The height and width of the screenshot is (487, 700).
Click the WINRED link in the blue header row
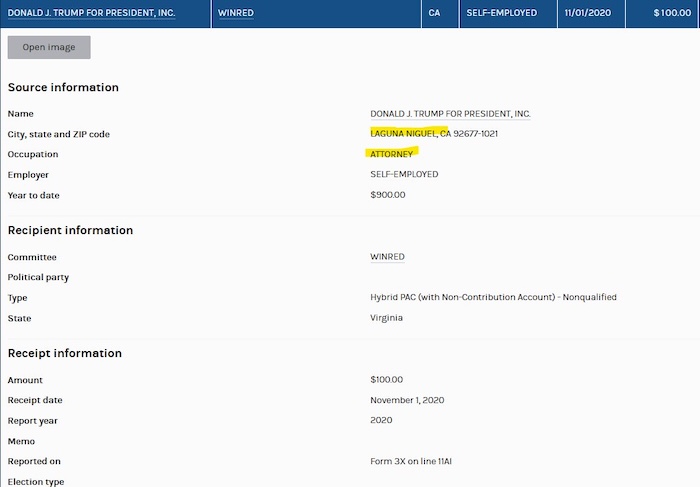tap(236, 13)
